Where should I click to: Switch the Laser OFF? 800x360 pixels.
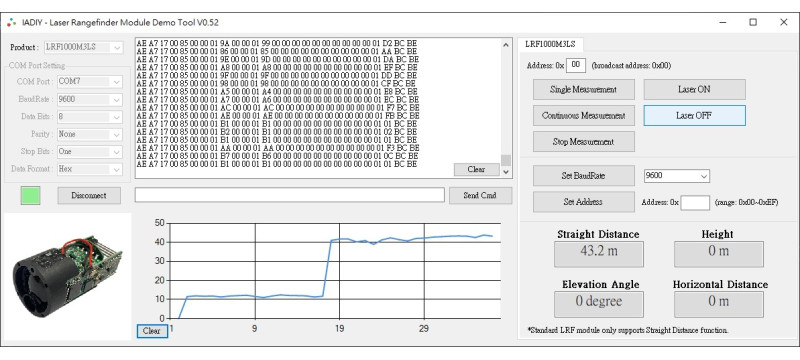pyautogui.click(x=694, y=116)
